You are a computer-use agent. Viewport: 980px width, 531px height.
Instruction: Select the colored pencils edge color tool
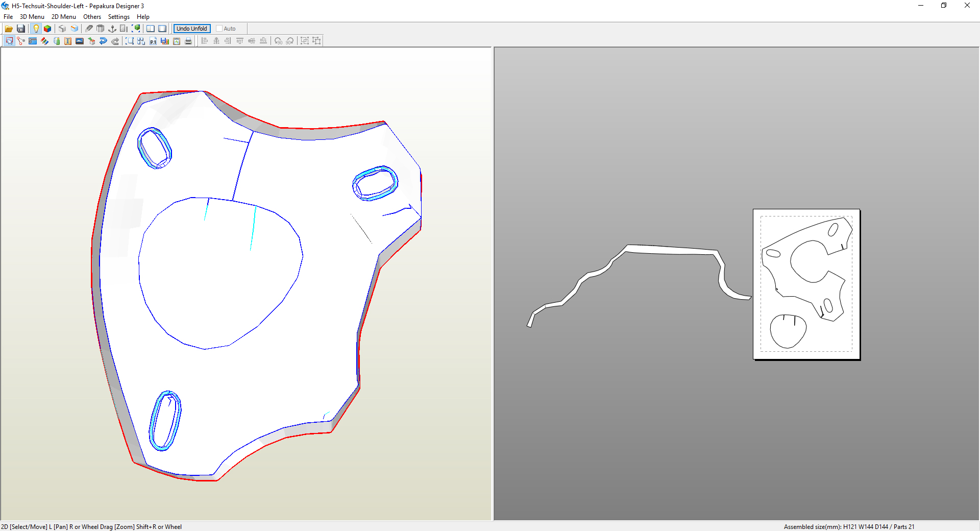coord(44,41)
